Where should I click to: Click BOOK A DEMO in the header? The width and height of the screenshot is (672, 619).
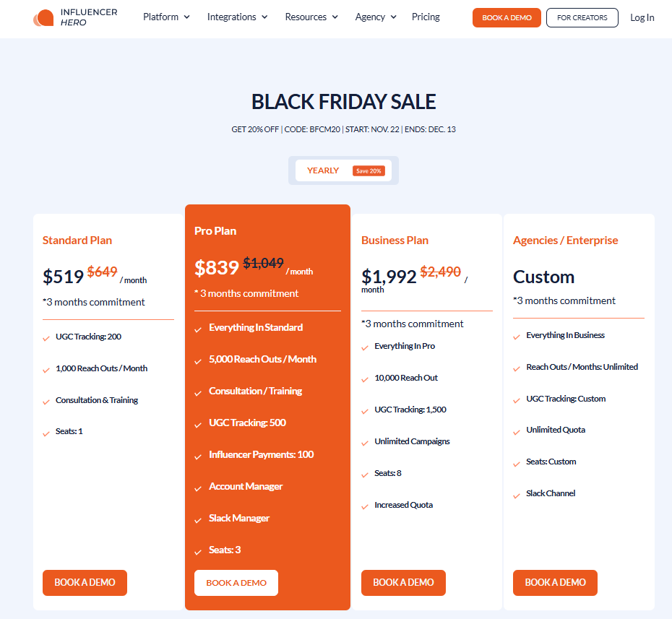point(507,17)
